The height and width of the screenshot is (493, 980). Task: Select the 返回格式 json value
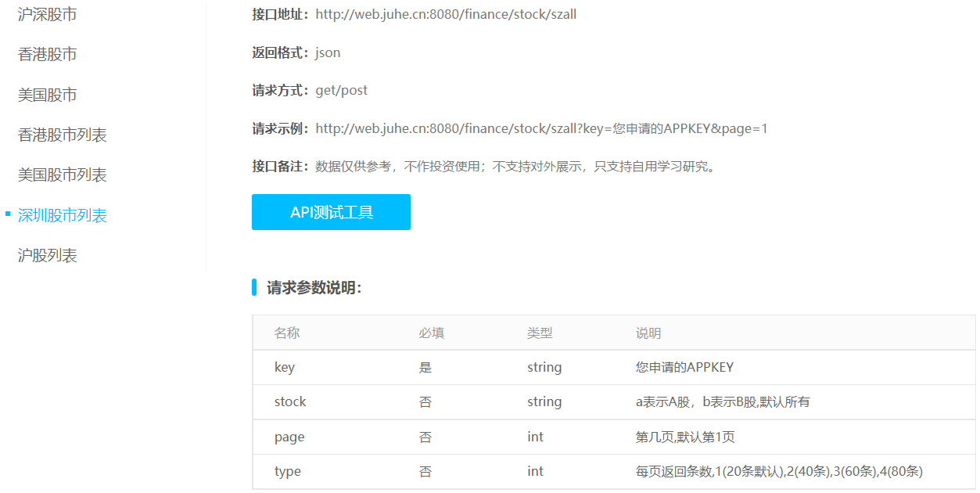point(328,53)
